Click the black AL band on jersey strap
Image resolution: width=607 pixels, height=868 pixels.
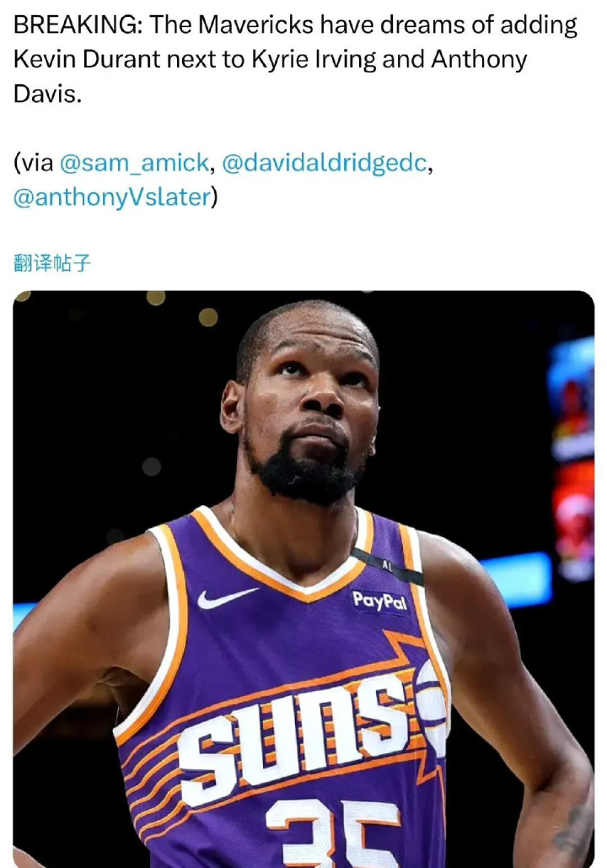click(387, 566)
